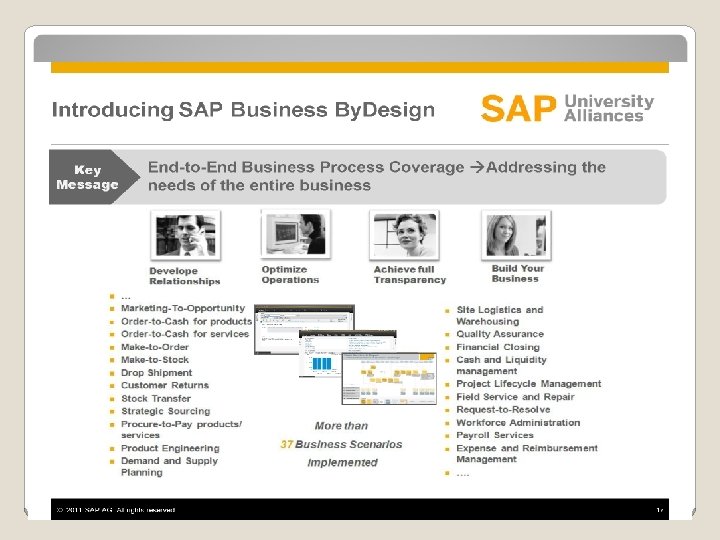Click the Financial Closing item

pos(498,347)
